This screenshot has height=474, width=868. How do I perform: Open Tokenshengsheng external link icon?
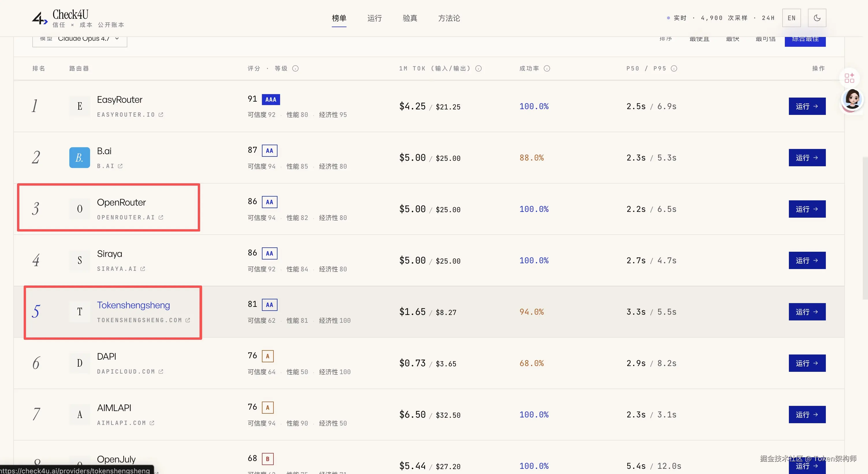pos(188,320)
